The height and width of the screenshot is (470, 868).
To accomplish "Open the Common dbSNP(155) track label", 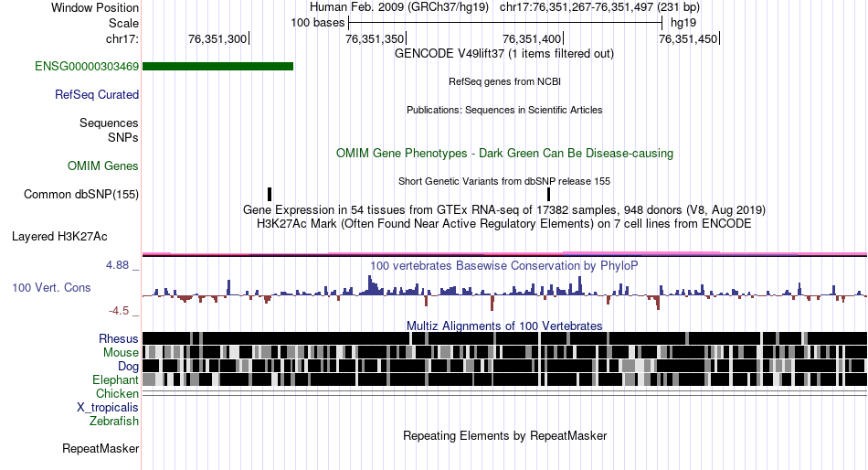I will (80, 195).
